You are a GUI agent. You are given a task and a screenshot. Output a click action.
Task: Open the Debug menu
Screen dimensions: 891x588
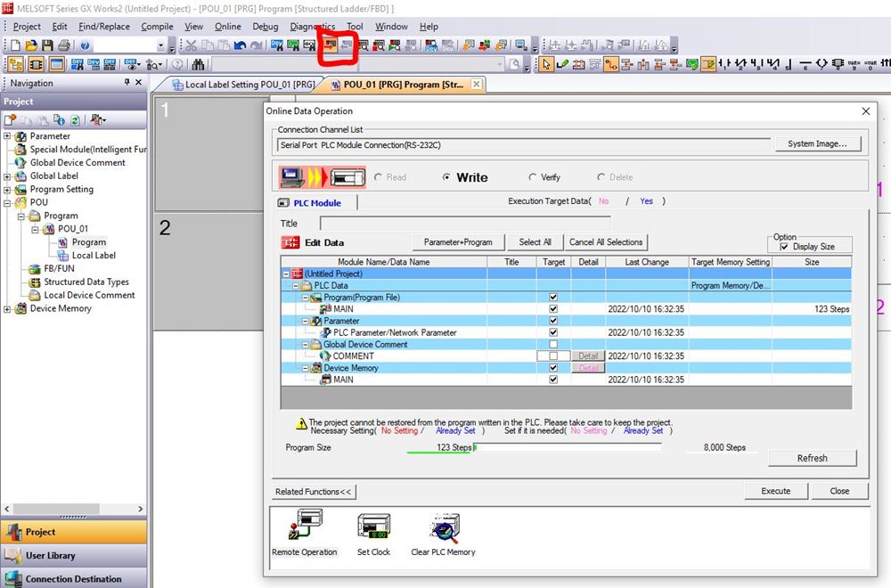pos(266,26)
